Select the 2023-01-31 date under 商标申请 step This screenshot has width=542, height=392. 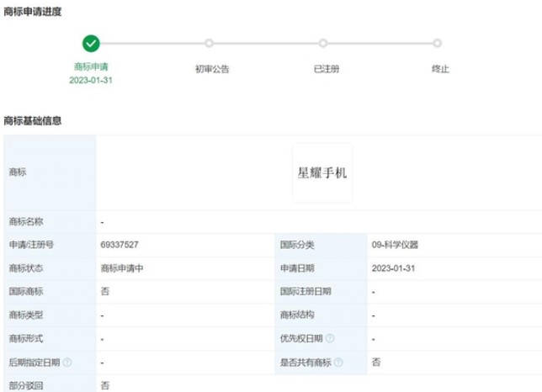click(91, 80)
